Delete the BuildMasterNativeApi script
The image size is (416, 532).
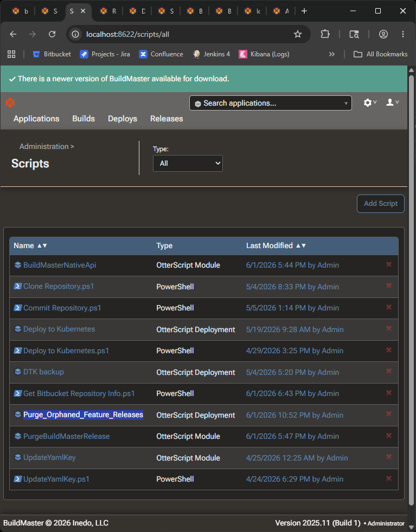click(389, 264)
